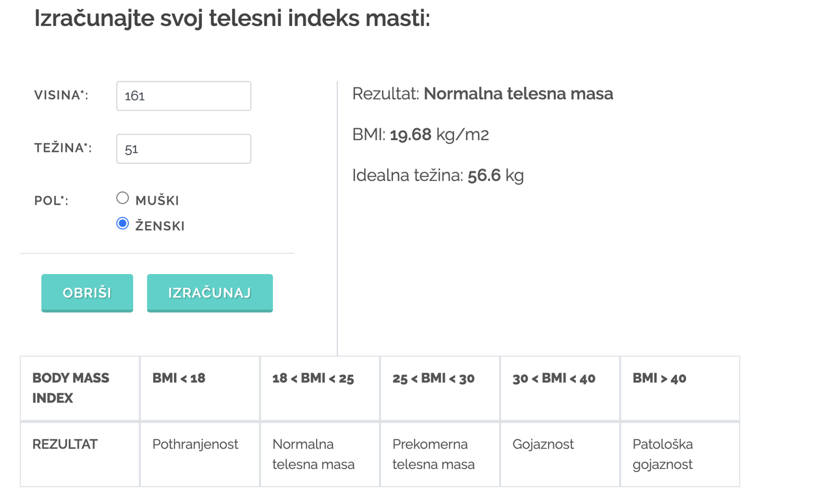Click the Prekomerna telesna masa cell
The image size is (834, 504).
[433, 454]
